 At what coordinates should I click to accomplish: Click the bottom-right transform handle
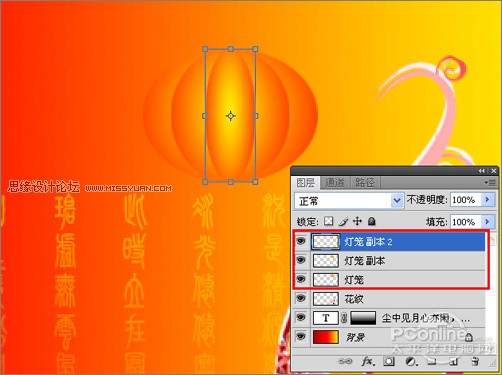point(255,182)
